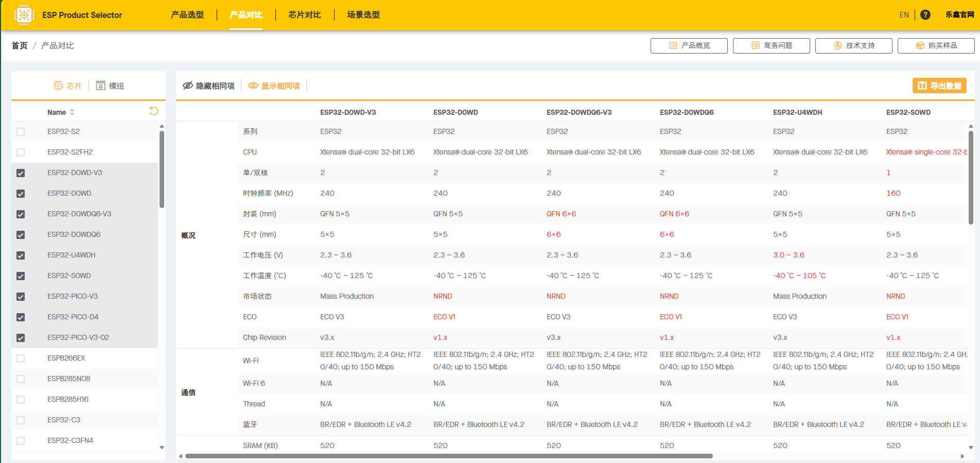Check the ESP32-S2 checkbox

21,132
